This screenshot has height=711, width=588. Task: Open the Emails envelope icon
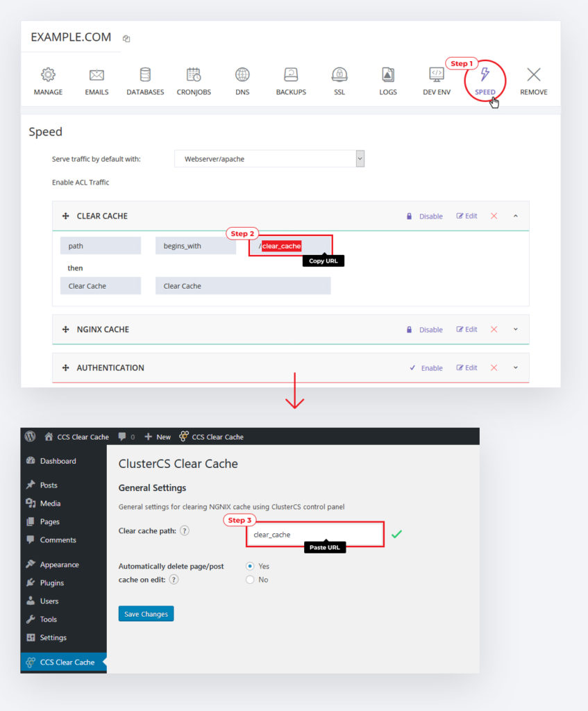coord(96,74)
